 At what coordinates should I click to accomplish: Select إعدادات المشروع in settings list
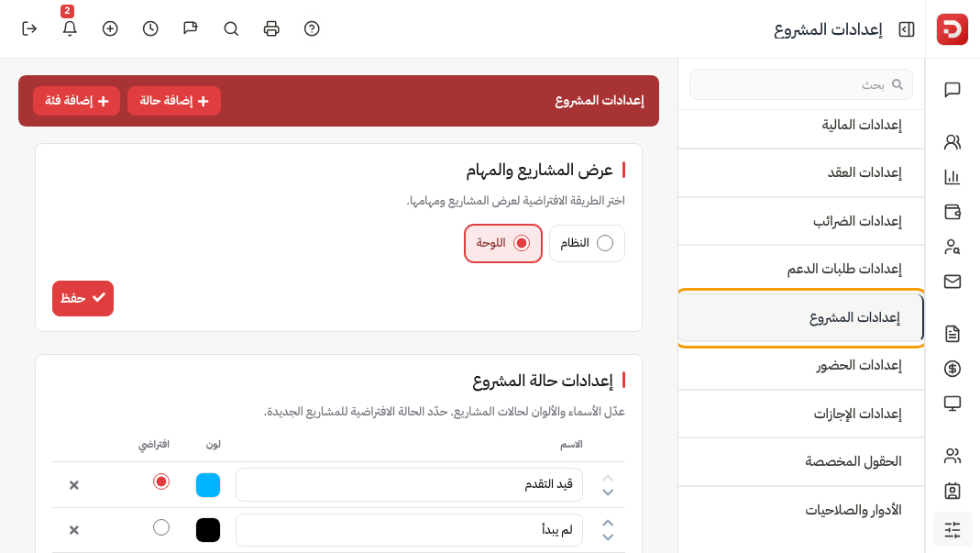click(800, 318)
